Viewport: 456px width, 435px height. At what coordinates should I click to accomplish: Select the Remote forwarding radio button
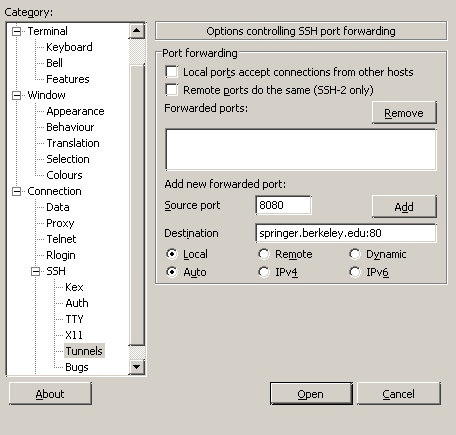[264, 254]
